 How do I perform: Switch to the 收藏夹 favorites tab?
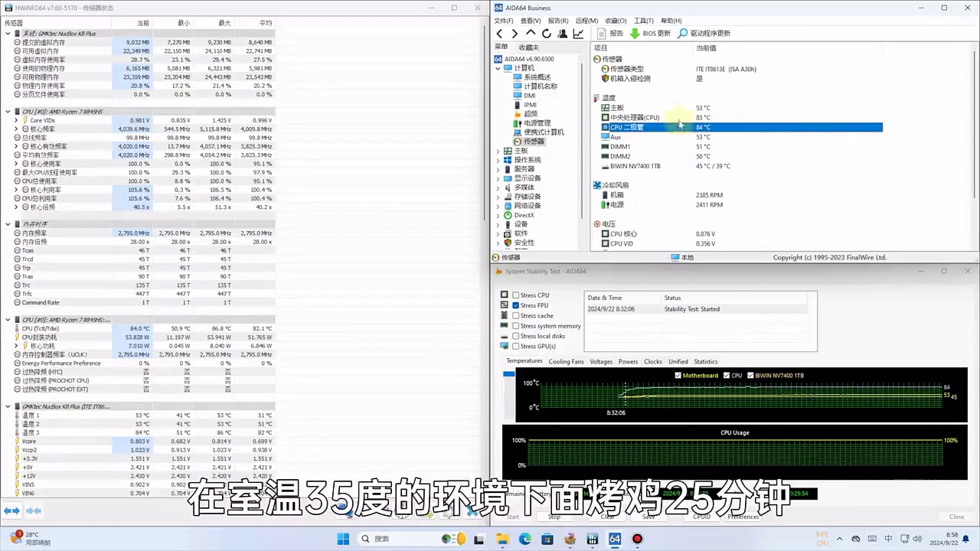(529, 47)
